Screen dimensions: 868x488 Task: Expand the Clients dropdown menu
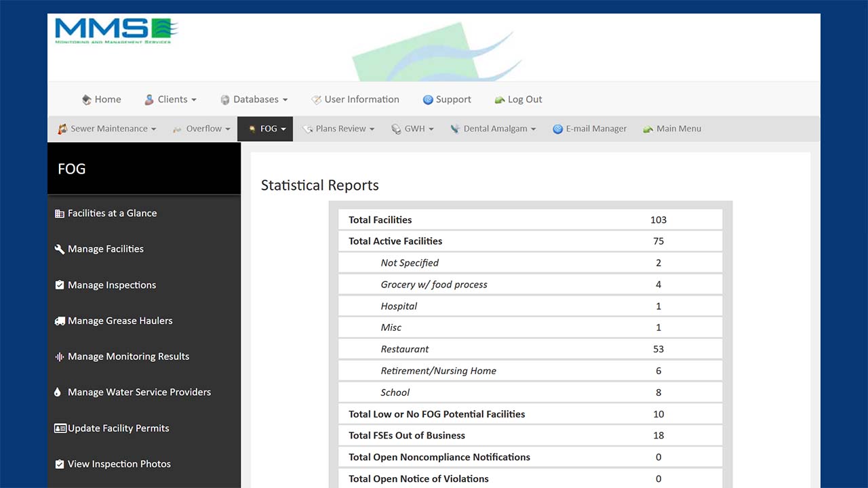point(171,100)
